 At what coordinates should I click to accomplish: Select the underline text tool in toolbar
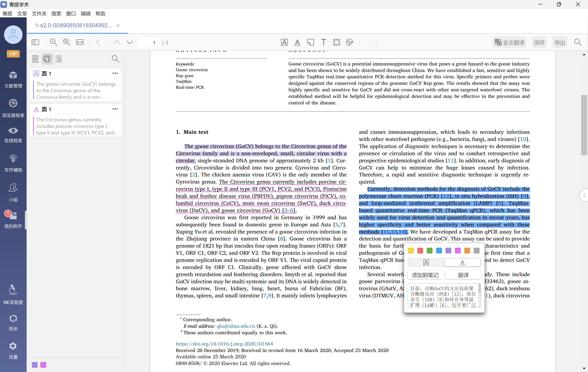pyautogui.click(x=297, y=42)
